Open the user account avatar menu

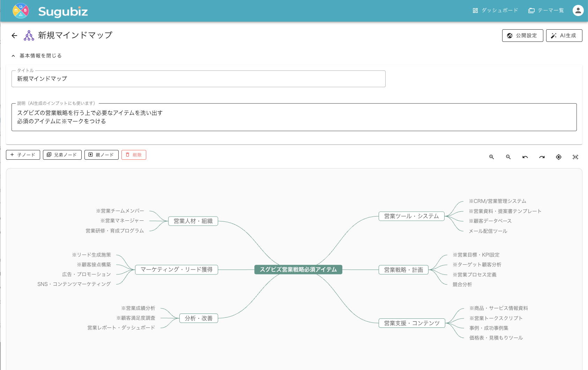tap(578, 10)
